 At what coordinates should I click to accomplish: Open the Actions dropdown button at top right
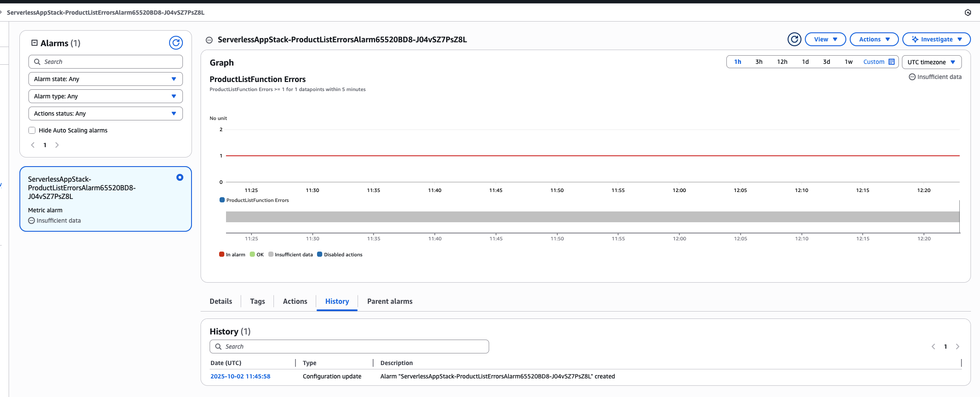[x=874, y=39]
